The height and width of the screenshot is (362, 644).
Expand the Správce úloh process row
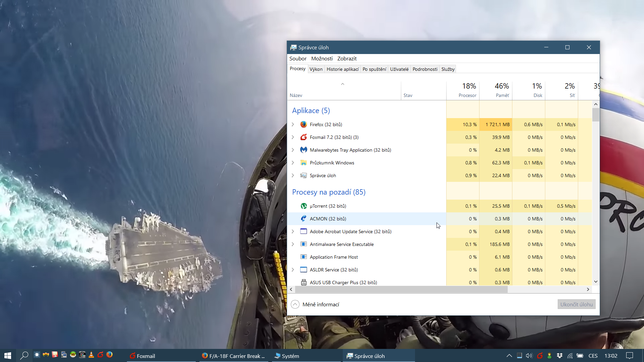tap(293, 175)
